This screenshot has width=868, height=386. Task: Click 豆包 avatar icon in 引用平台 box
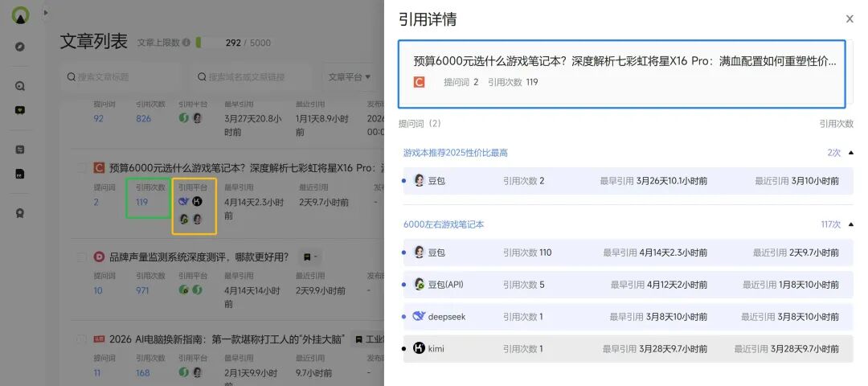pyautogui.click(x=197, y=220)
